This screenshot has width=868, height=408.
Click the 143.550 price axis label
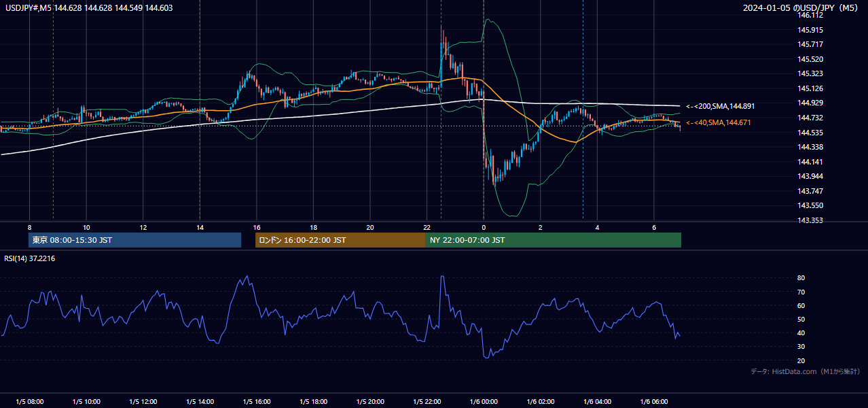point(811,205)
